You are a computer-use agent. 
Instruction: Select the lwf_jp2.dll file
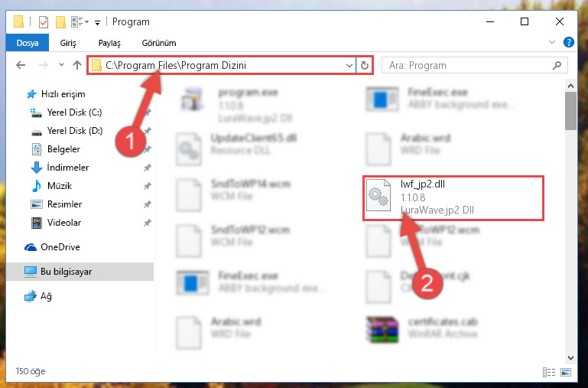pos(453,197)
